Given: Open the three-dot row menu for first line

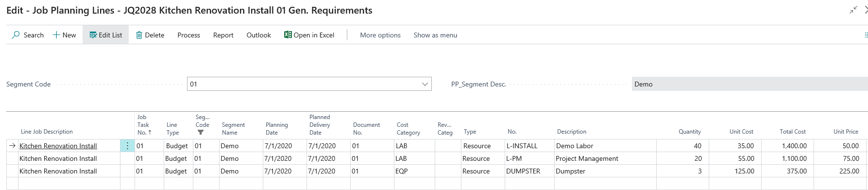Looking at the screenshot, I should [127, 146].
